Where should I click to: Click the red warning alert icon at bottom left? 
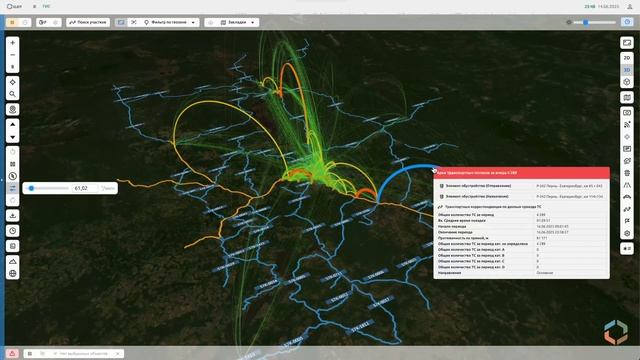pos(12,353)
